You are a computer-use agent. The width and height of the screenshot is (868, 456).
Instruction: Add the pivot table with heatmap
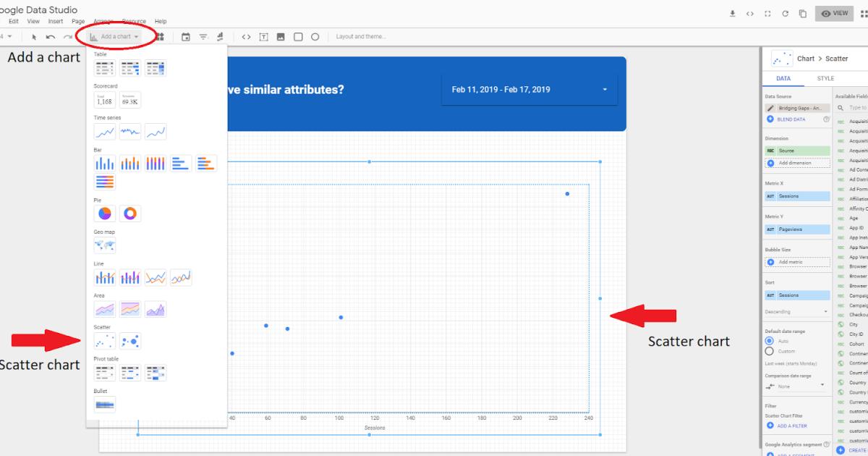156,373
